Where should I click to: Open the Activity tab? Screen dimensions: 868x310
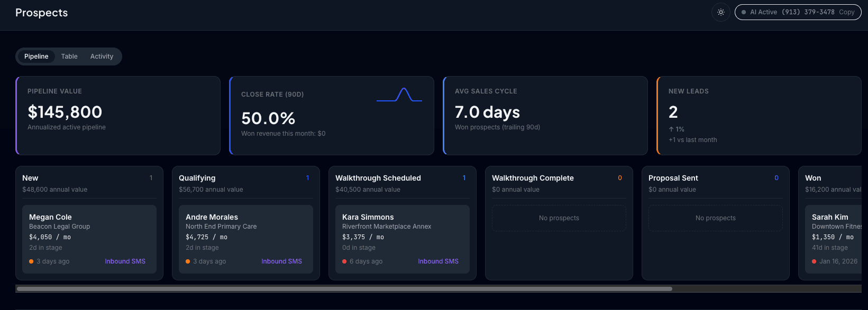pos(102,57)
